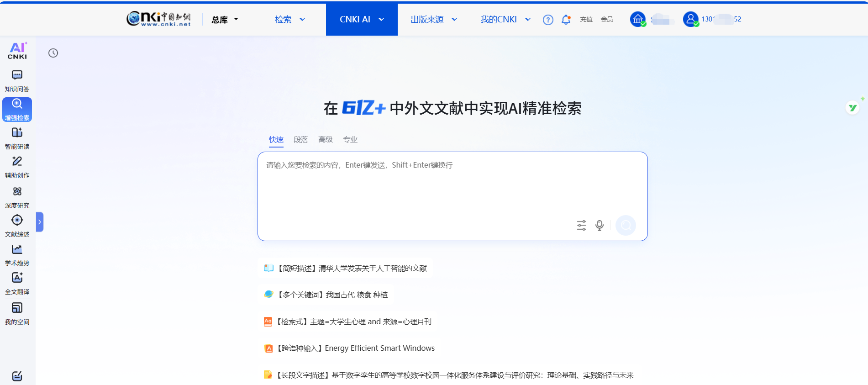Open the 深度研究 sidebar tool
868x385 pixels.
17,192
